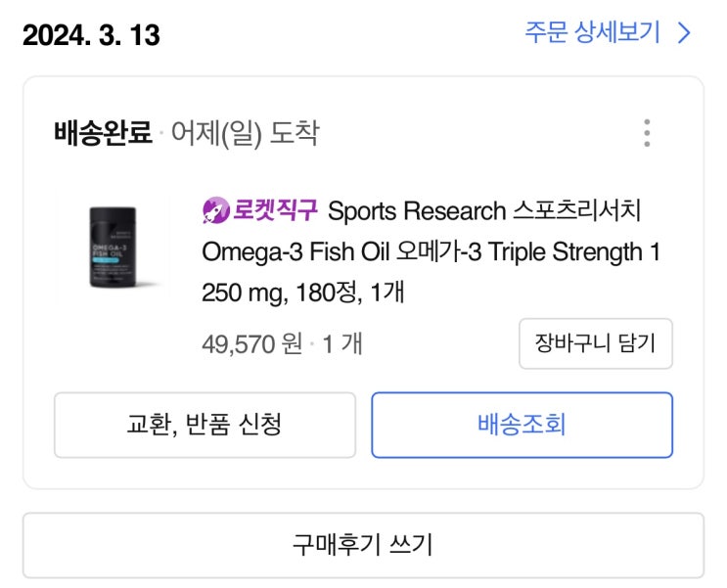Click the 로켓직구 label text
The height and width of the screenshot is (588, 727).
click(276, 210)
